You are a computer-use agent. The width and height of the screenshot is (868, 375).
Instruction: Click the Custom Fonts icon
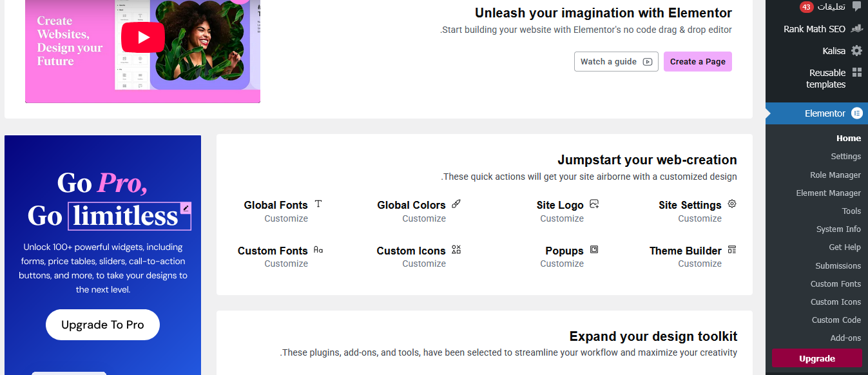point(318,249)
